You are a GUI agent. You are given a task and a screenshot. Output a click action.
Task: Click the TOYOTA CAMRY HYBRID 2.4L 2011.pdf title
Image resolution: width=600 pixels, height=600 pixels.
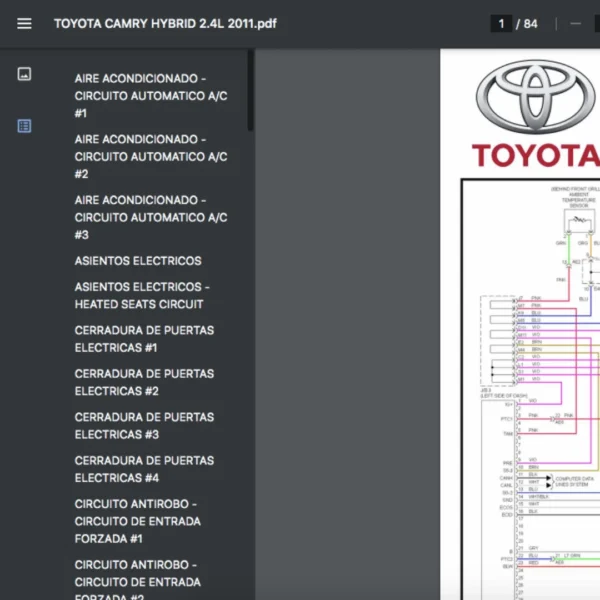[x=165, y=23]
